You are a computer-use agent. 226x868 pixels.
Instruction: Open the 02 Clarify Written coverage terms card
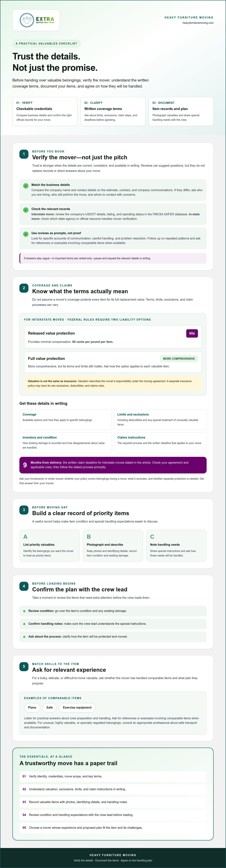point(113,112)
